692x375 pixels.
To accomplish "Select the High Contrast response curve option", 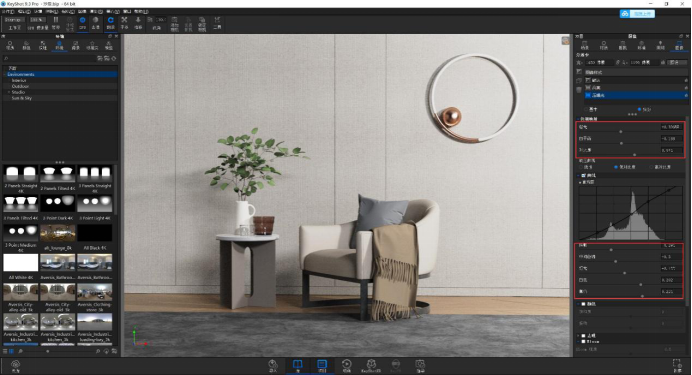I will click(651, 167).
